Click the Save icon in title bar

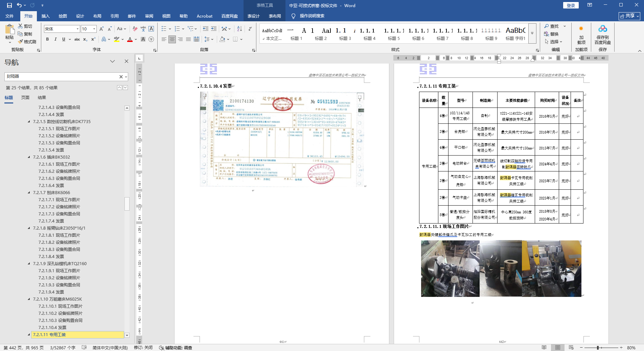click(x=9, y=5)
